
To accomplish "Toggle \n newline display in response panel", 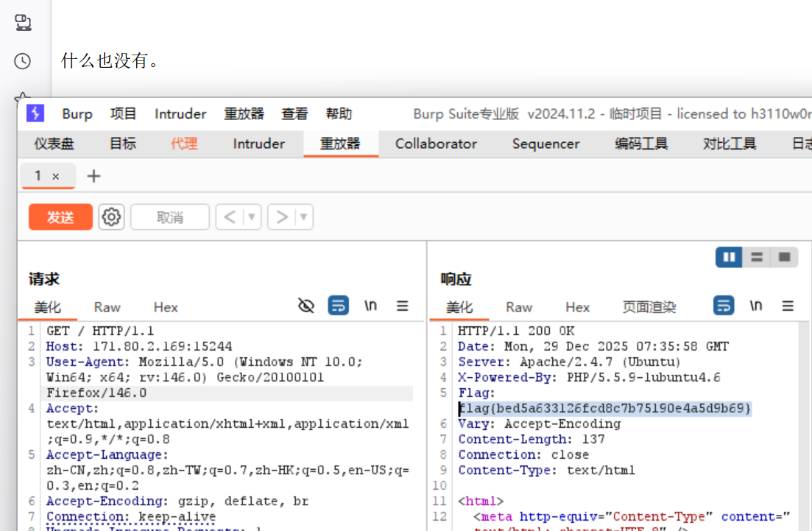I will coord(755,306).
